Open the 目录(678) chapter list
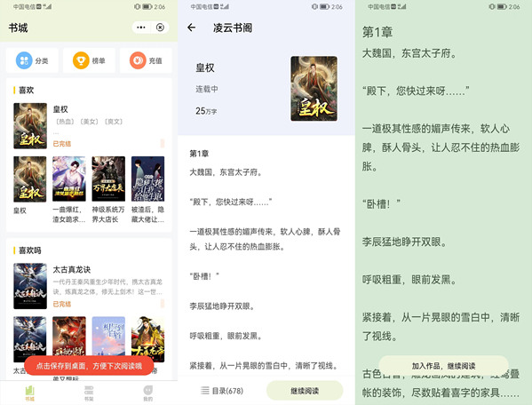This screenshot has width=532, height=405. pyautogui.click(x=222, y=391)
